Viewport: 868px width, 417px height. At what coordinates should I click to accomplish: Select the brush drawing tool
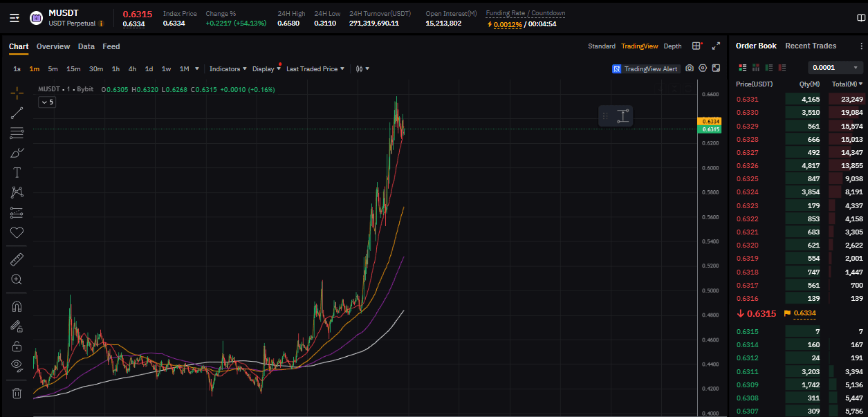[x=17, y=153]
